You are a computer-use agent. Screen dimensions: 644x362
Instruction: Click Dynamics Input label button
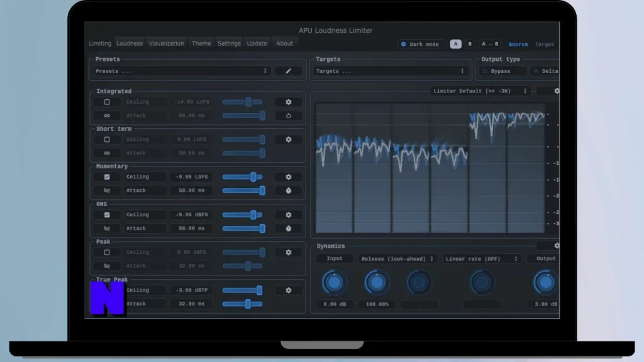(335, 258)
